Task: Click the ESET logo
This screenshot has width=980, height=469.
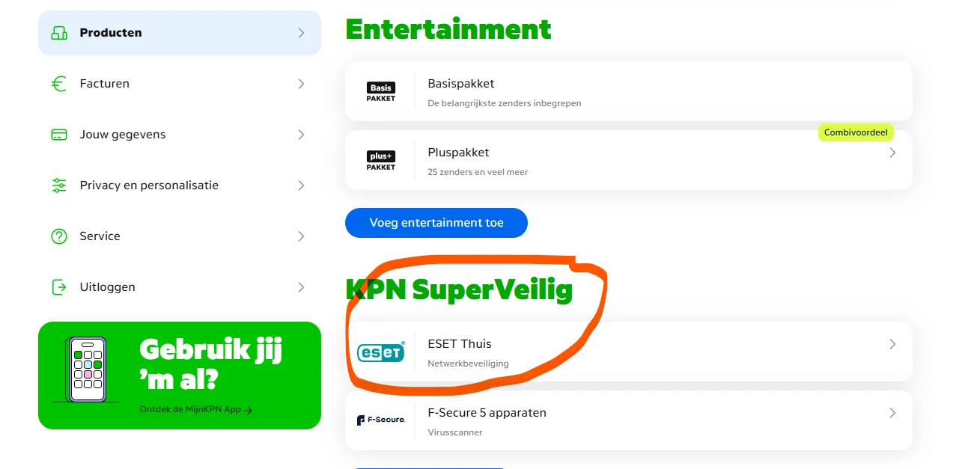Action: point(380,352)
